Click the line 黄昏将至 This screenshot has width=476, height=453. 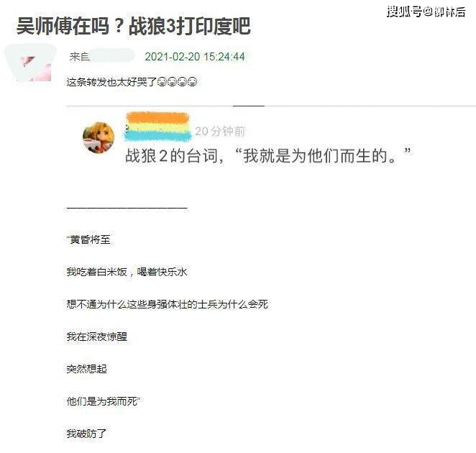(x=88, y=239)
